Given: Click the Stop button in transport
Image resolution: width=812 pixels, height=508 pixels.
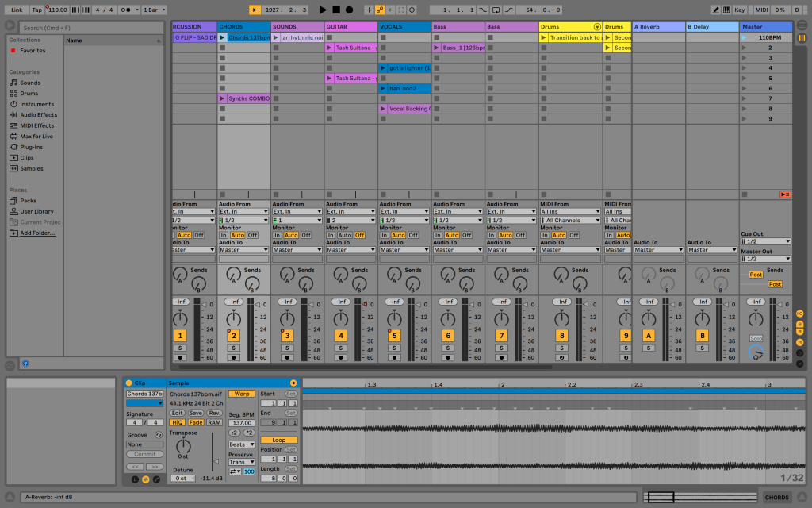Looking at the screenshot, I should (335, 10).
